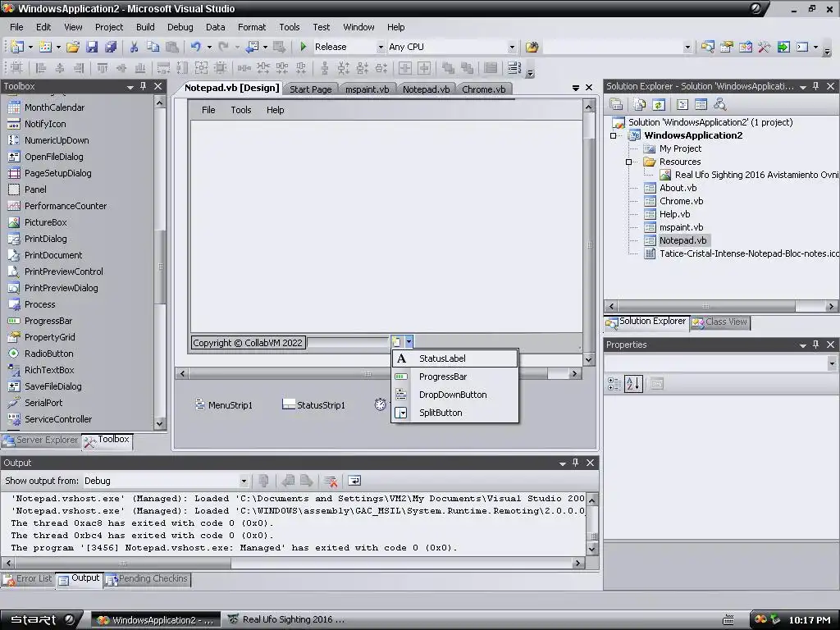840x630 pixels.
Task: Click View Designer in the Solution Explorer toolbar
Action: [701, 104]
